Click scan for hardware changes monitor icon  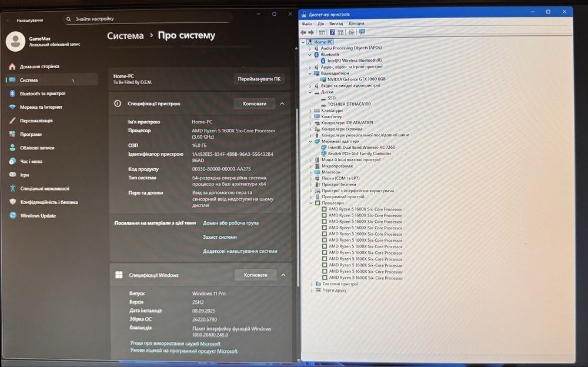362,32
